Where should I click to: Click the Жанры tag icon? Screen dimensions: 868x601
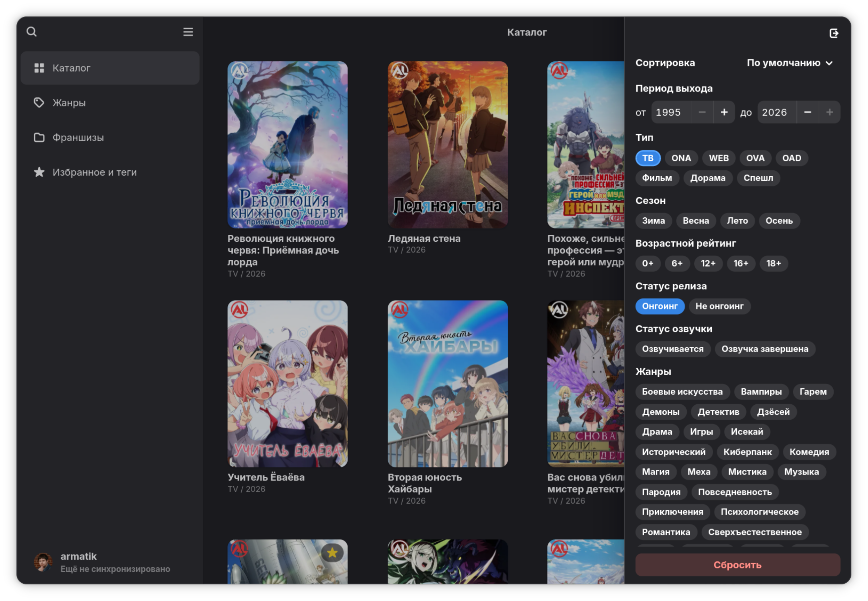pos(39,103)
